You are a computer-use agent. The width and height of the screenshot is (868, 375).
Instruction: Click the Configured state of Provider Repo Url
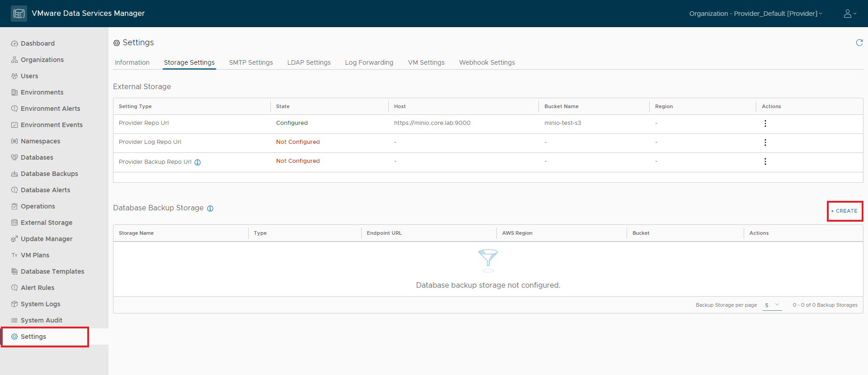(292, 123)
